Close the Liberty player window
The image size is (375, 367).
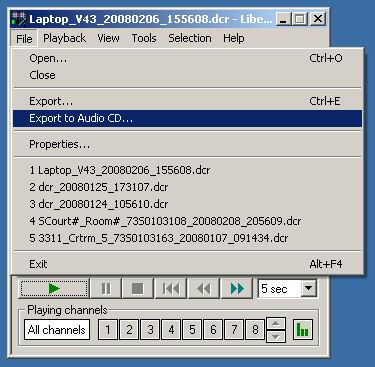pos(318,19)
